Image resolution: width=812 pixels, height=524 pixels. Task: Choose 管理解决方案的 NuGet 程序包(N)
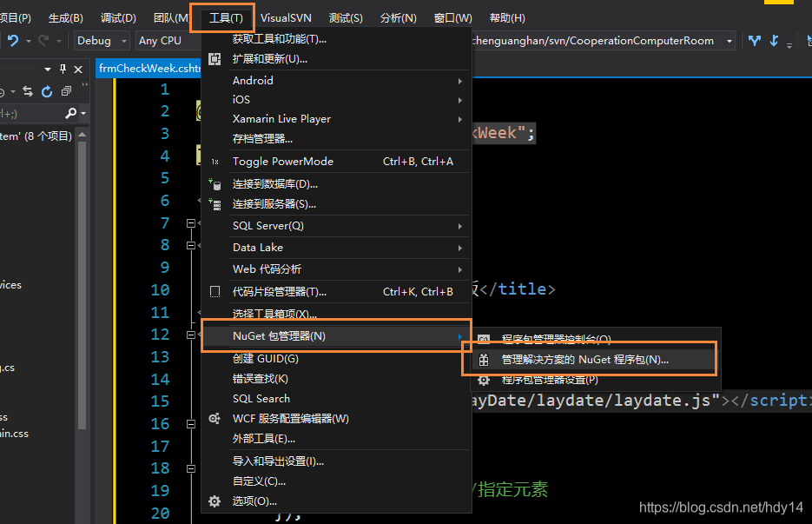(x=596, y=360)
